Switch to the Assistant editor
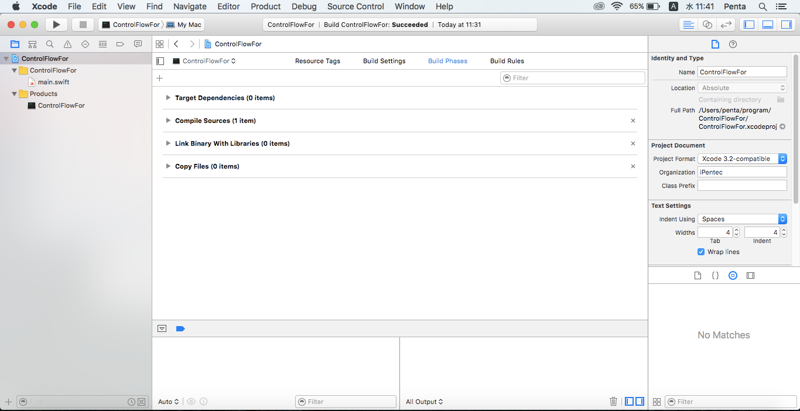The image size is (800, 411). (707, 24)
